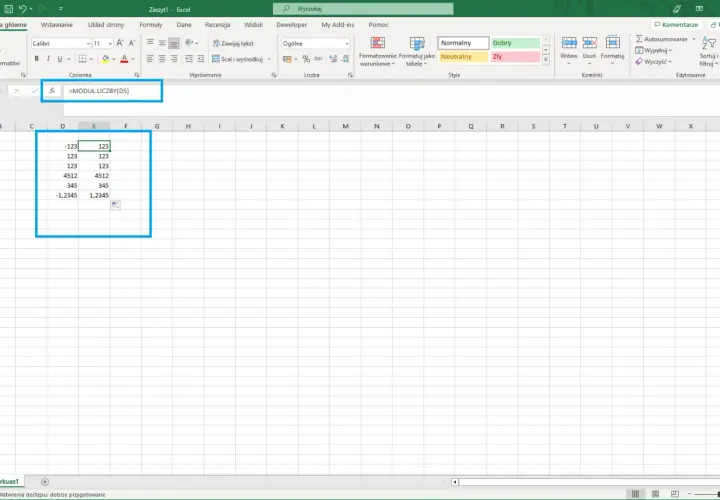Click the formula bar cancel X icon

[x=17, y=91]
